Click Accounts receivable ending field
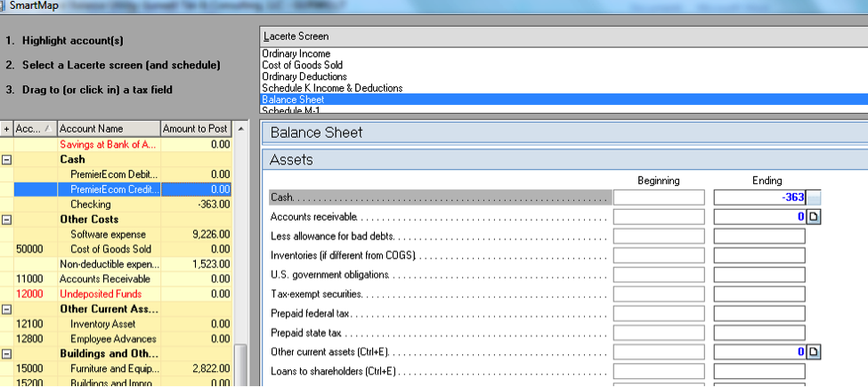868x387 pixels. 759,217
